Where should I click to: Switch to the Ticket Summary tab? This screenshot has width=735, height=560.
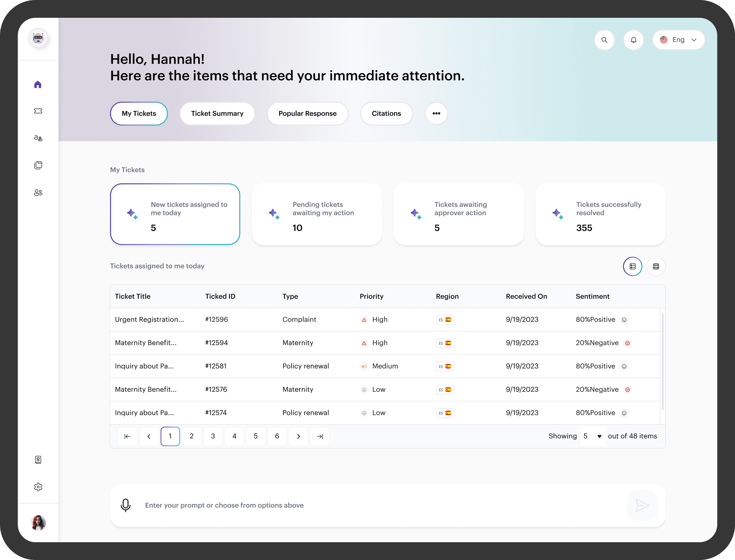pyautogui.click(x=217, y=114)
